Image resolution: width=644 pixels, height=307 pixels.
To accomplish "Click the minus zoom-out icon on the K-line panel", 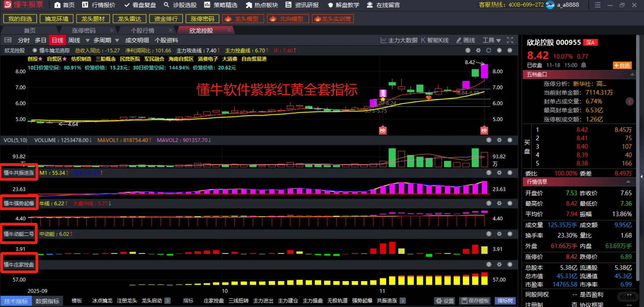I will click(510, 50).
